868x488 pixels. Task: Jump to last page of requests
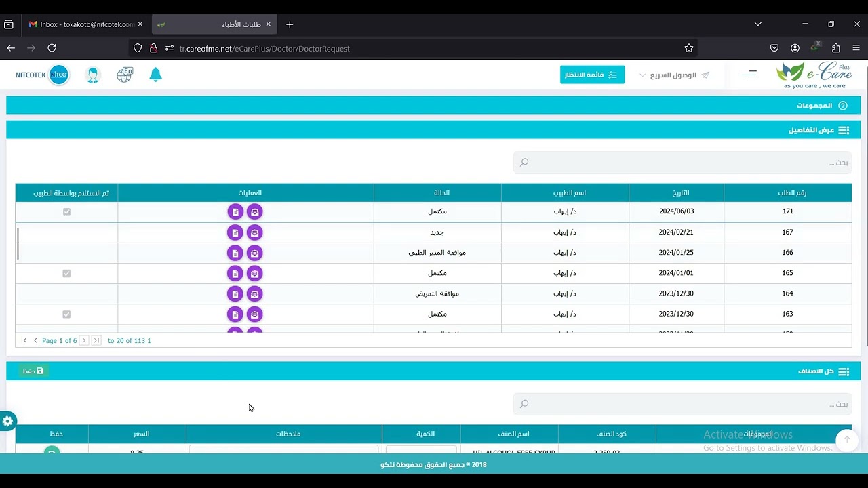pos(96,340)
